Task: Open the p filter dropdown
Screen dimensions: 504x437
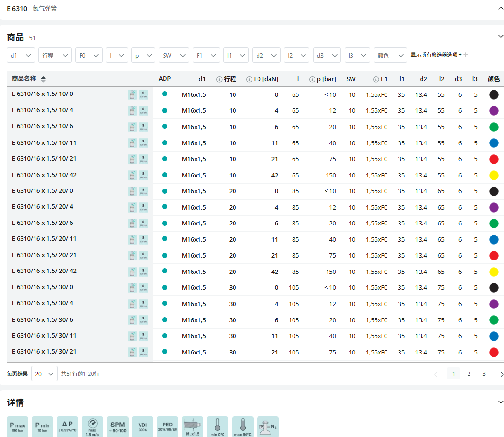Action: (x=143, y=55)
